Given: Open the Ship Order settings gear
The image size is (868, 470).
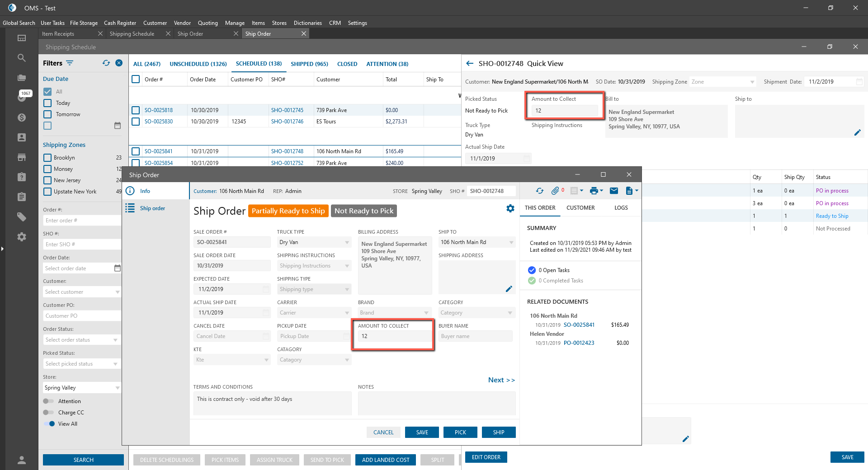Looking at the screenshot, I should pos(510,208).
